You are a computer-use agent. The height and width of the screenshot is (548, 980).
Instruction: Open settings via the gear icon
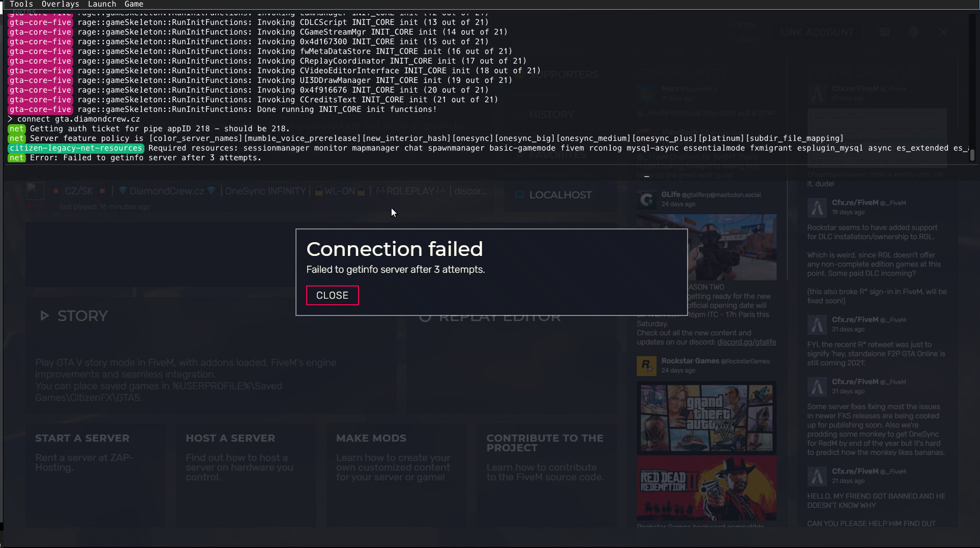click(913, 32)
